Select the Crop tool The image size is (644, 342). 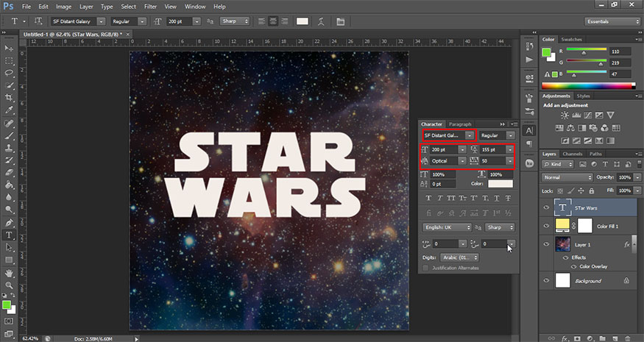click(x=9, y=98)
